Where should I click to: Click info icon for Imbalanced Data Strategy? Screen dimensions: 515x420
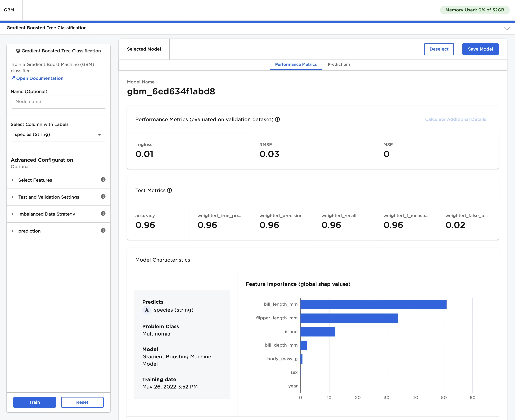pos(103,213)
